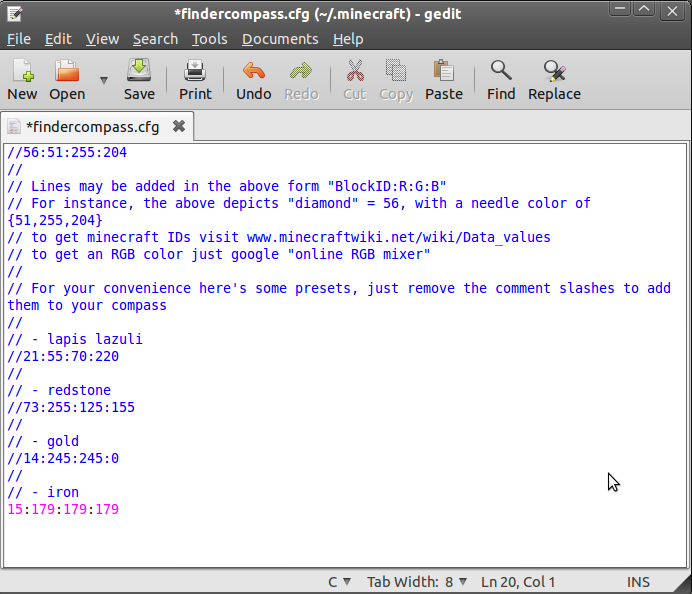Click the line //56:51:255:204

pyautogui.click(x=67, y=152)
